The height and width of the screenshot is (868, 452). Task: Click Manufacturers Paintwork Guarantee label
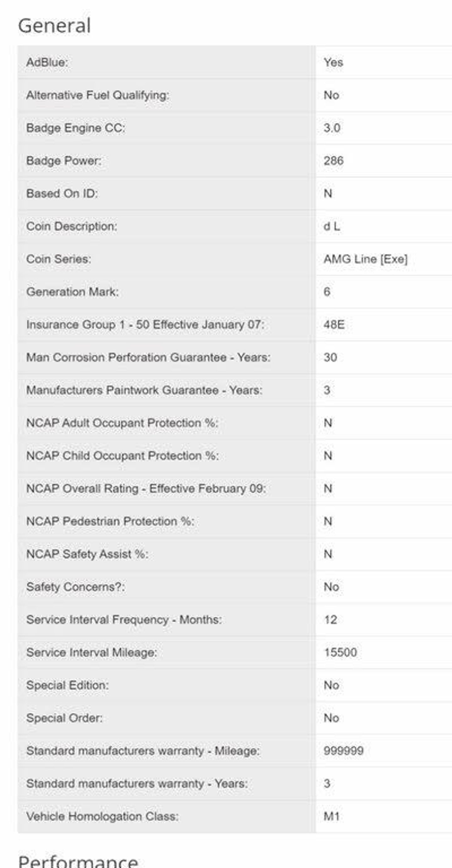pyautogui.click(x=144, y=390)
